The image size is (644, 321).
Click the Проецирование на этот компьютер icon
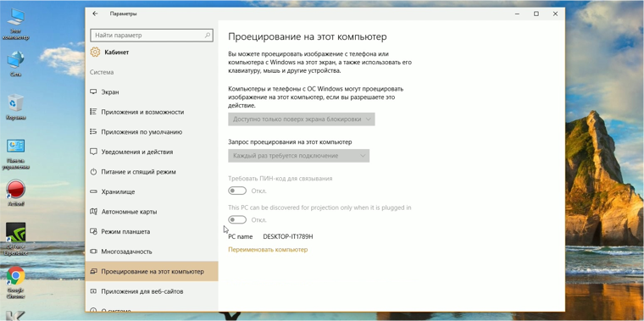point(93,271)
